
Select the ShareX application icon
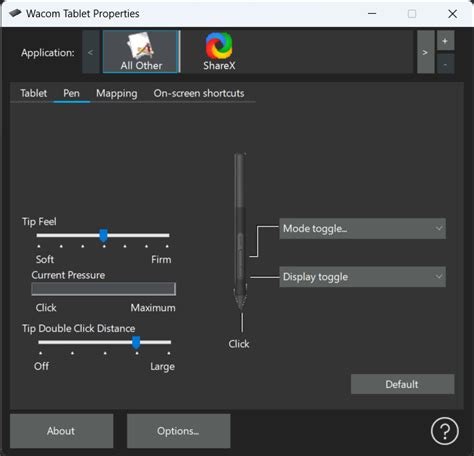tap(219, 52)
